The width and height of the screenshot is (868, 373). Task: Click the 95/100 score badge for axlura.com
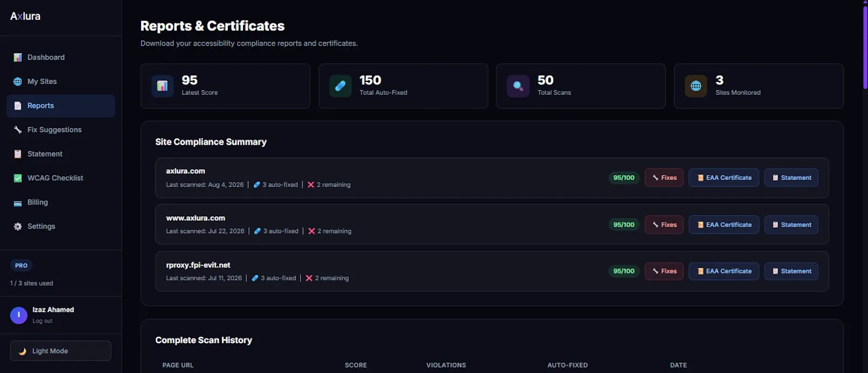624,178
